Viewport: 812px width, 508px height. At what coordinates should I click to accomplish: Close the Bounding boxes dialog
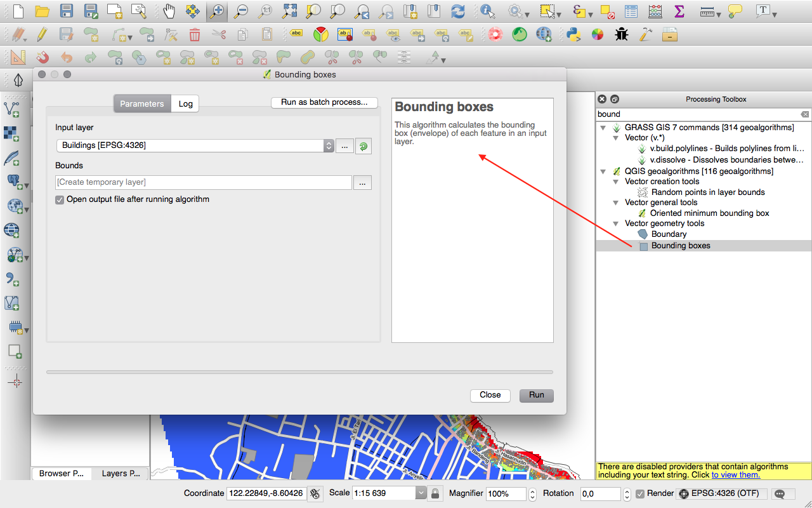[x=490, y=395]
